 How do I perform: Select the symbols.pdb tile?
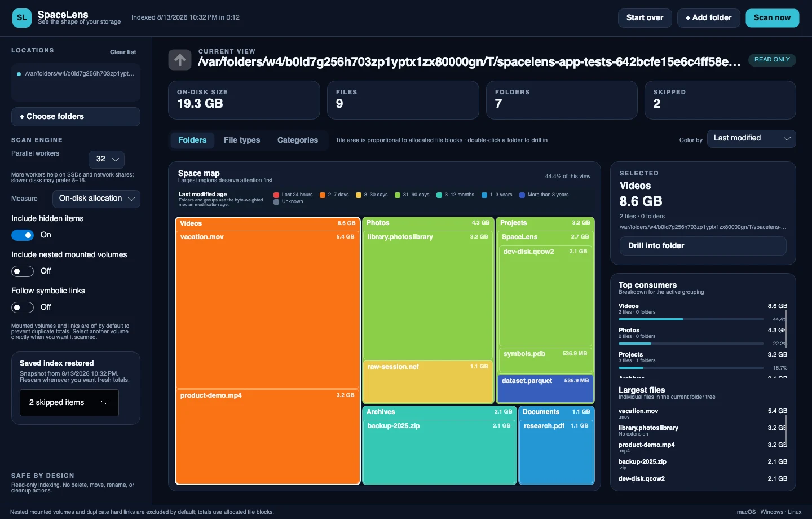click(545, 360)
